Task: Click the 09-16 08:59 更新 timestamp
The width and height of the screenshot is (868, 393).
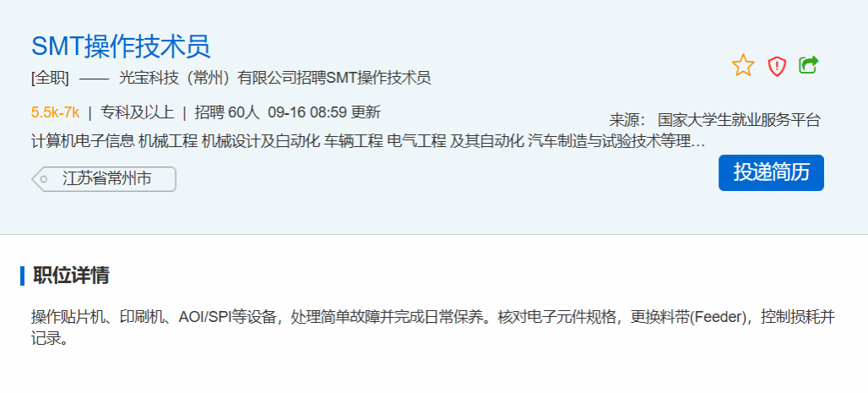Action: coord(324,112)
